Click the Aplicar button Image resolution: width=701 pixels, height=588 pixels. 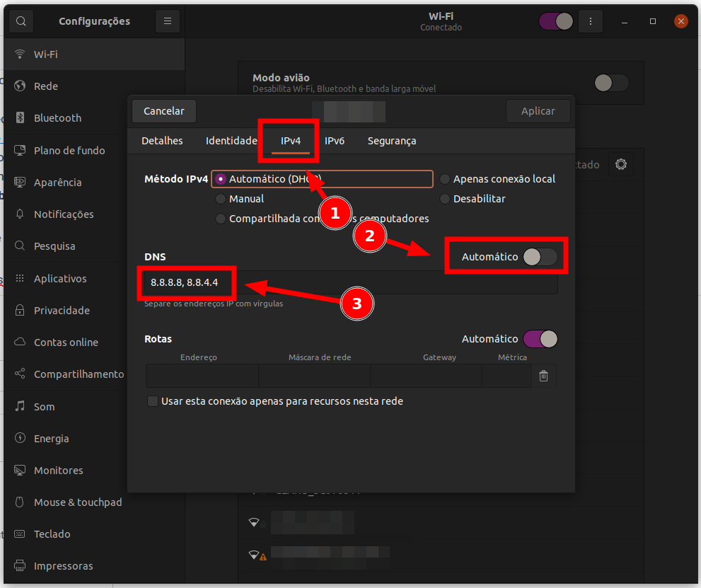click(538, 111)
